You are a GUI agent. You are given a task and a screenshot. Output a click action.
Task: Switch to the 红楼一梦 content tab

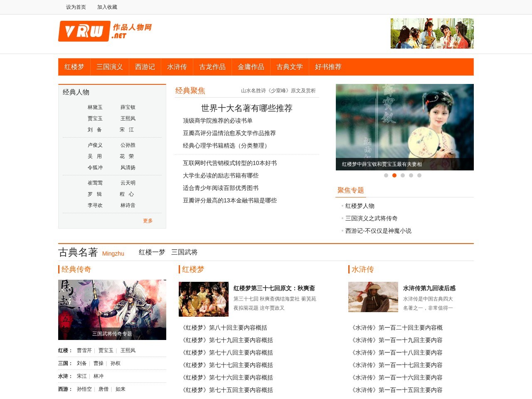pos(151,252)
